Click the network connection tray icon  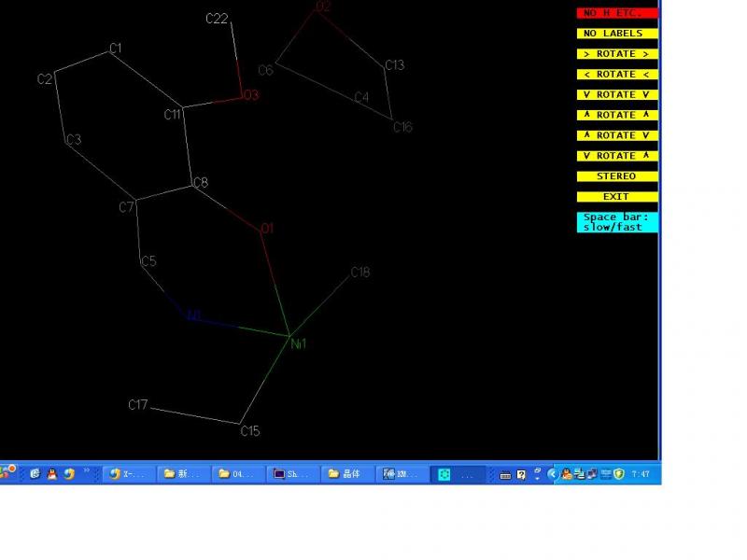click(579, 474)
